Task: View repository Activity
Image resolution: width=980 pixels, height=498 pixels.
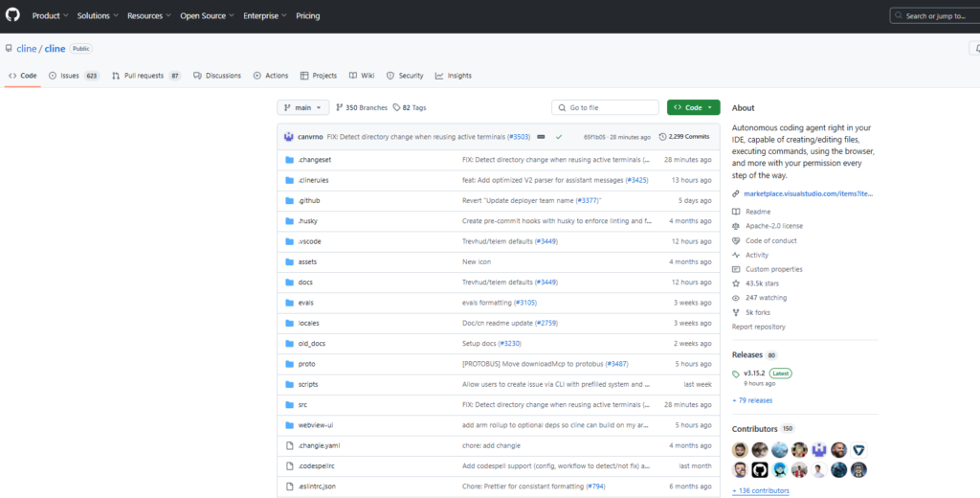Action: [757, 256]
